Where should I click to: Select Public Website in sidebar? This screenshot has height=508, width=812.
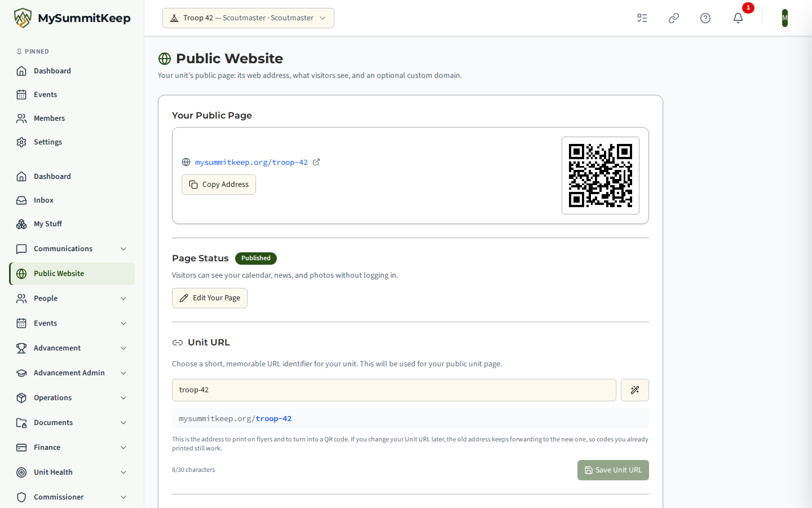click(72, 274)
